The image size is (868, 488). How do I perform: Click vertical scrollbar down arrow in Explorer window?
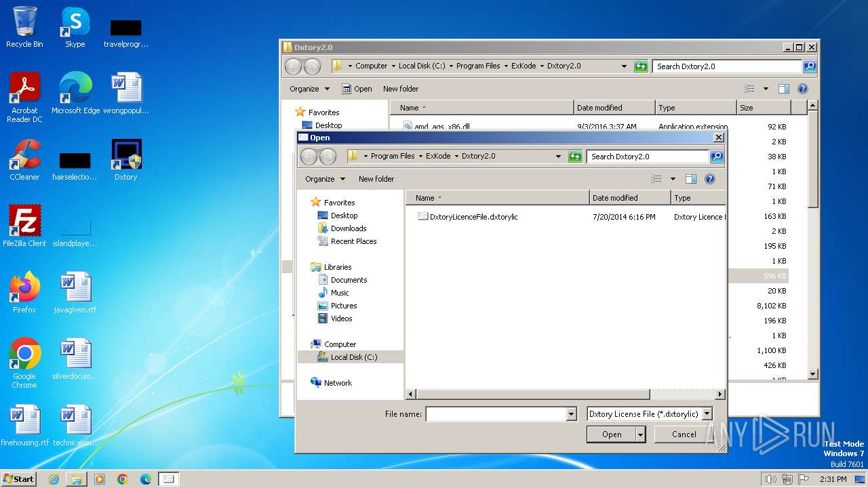coord(813,374)
